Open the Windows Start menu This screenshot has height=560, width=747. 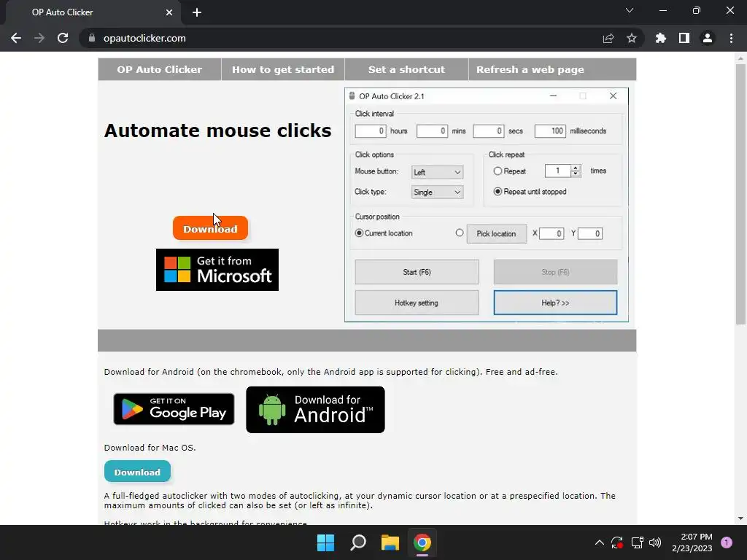pyautogui.click(x=326, y=542)
